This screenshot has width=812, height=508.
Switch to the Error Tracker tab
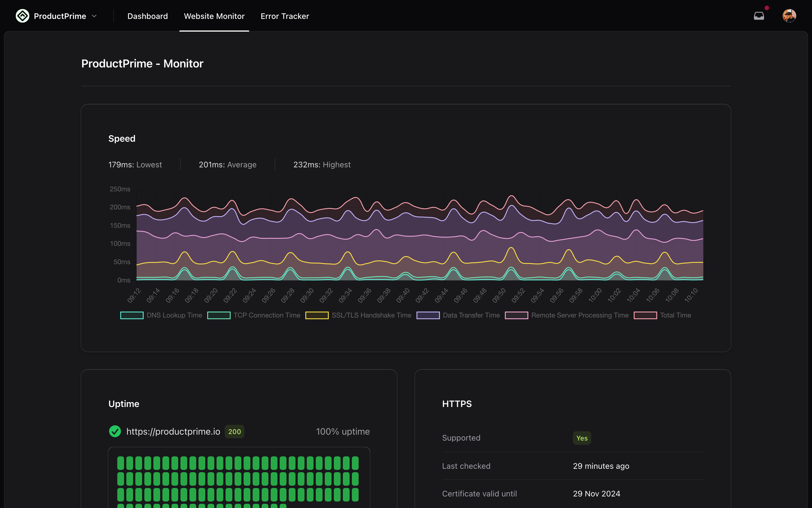tap(284, 16)
